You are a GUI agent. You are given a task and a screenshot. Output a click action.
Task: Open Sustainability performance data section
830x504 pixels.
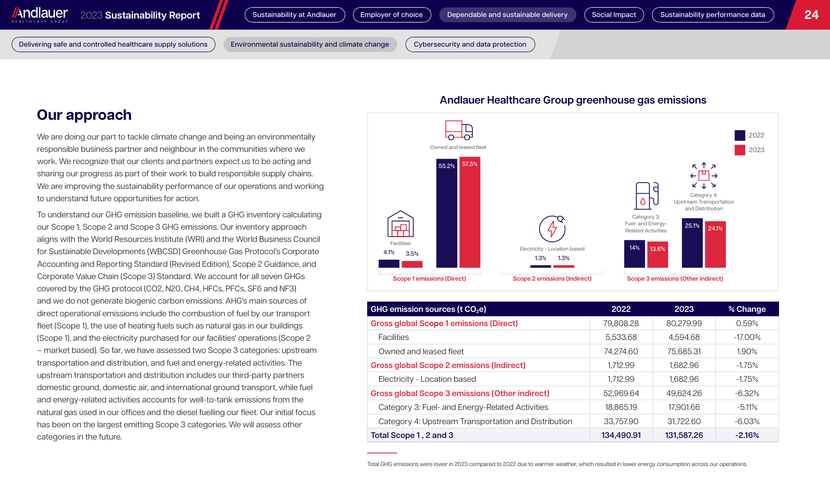click(713, 15)
